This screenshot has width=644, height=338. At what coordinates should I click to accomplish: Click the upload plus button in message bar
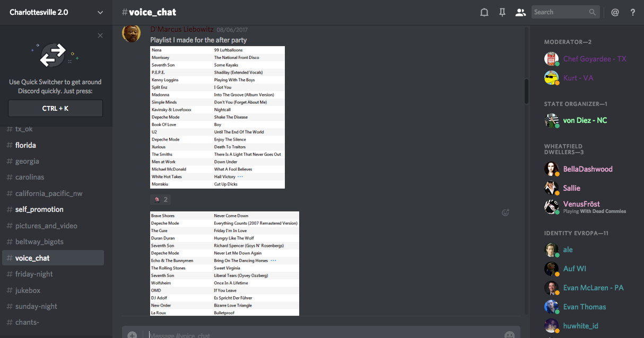[x=132, y=335]
